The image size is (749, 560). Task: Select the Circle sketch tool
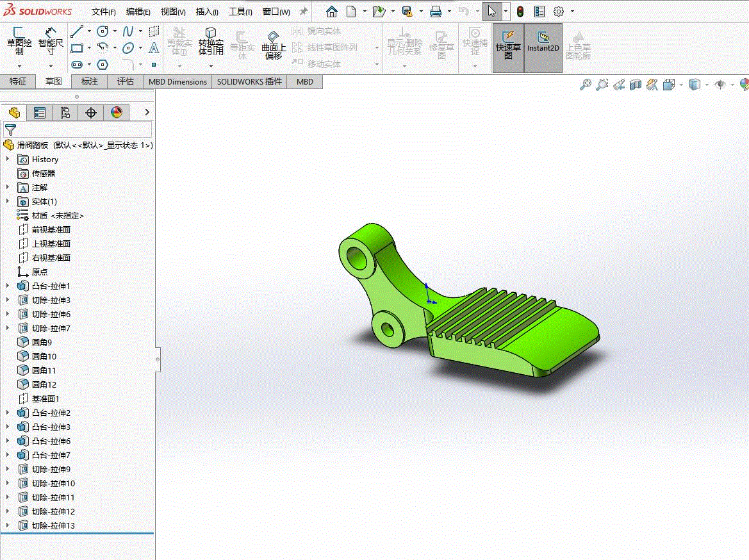103,31
